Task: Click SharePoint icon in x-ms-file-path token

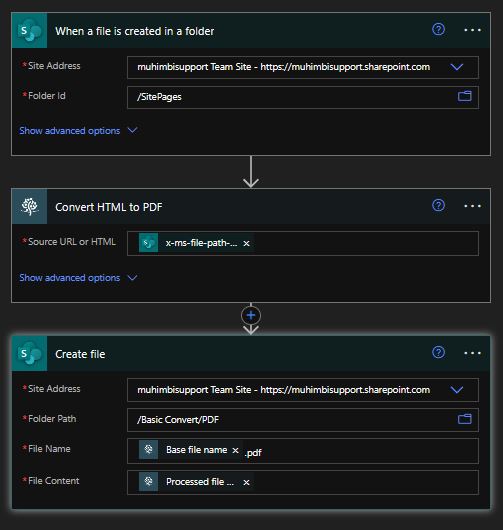Action: [148, 243]
